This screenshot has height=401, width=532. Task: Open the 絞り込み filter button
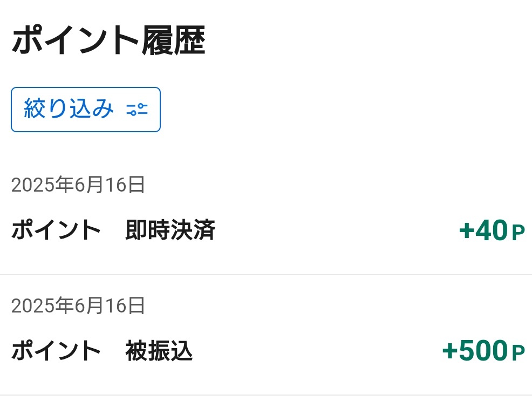coord(85,110)
